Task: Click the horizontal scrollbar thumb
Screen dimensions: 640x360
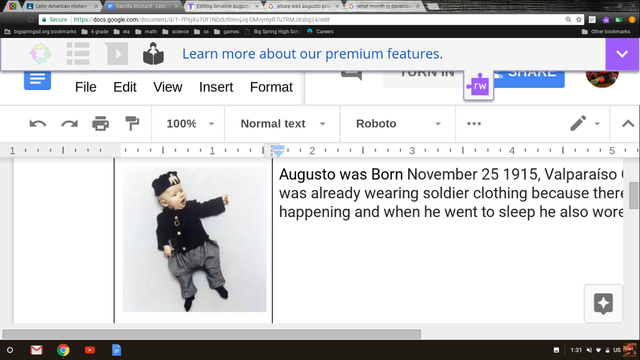Action: pos(211,334)
